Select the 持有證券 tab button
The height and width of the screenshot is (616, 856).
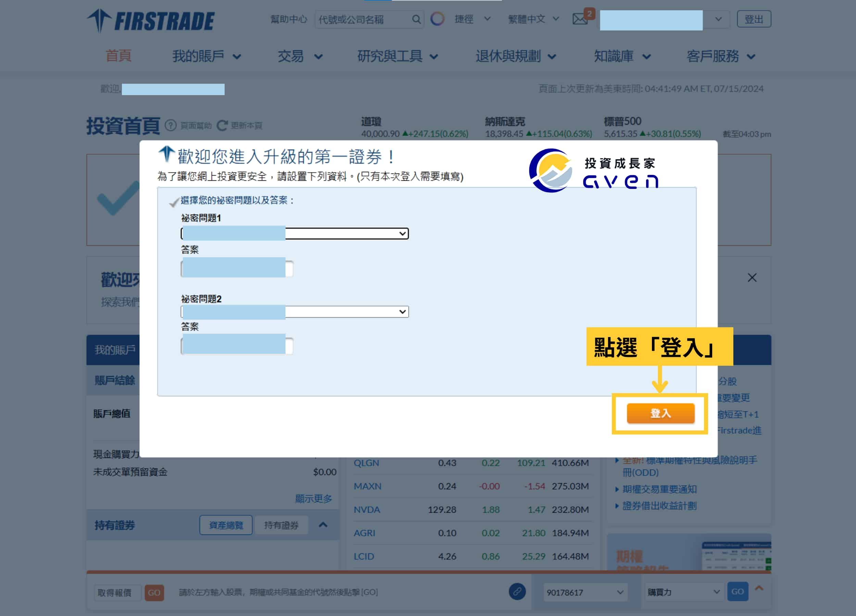coord(281,525)
